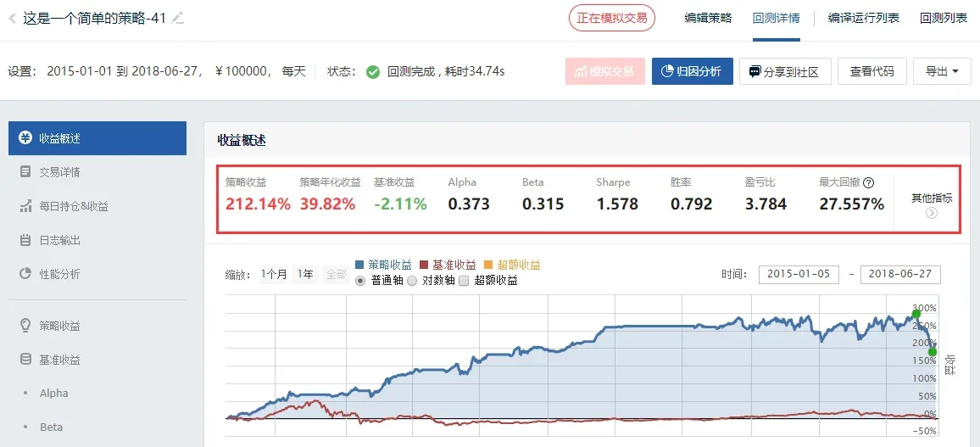Click the 归因分析 button

(x=692, y=71)
